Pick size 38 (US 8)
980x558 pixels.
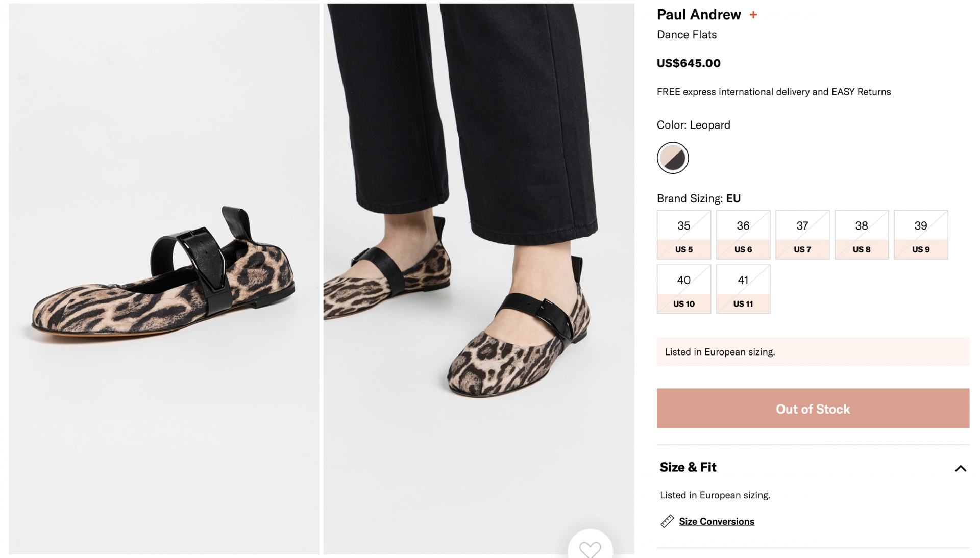862,235
